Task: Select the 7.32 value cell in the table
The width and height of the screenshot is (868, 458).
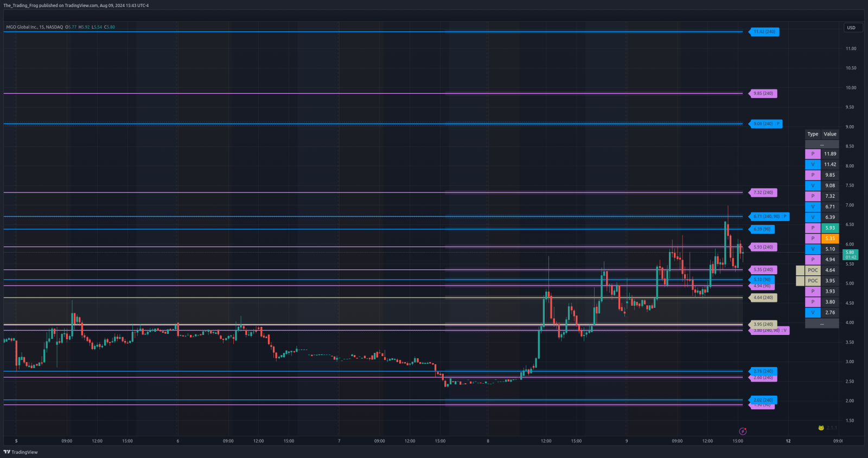Action: tap(830, 196)
